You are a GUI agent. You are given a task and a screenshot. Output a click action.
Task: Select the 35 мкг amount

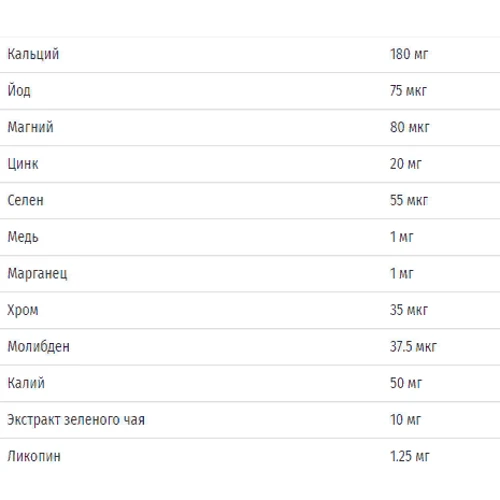pos(409,310)
